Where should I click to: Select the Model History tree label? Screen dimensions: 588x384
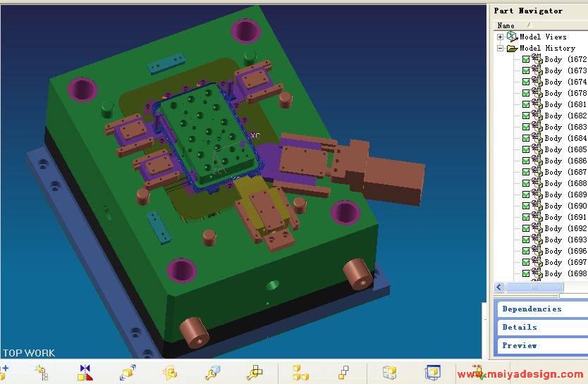click(547, 49)
